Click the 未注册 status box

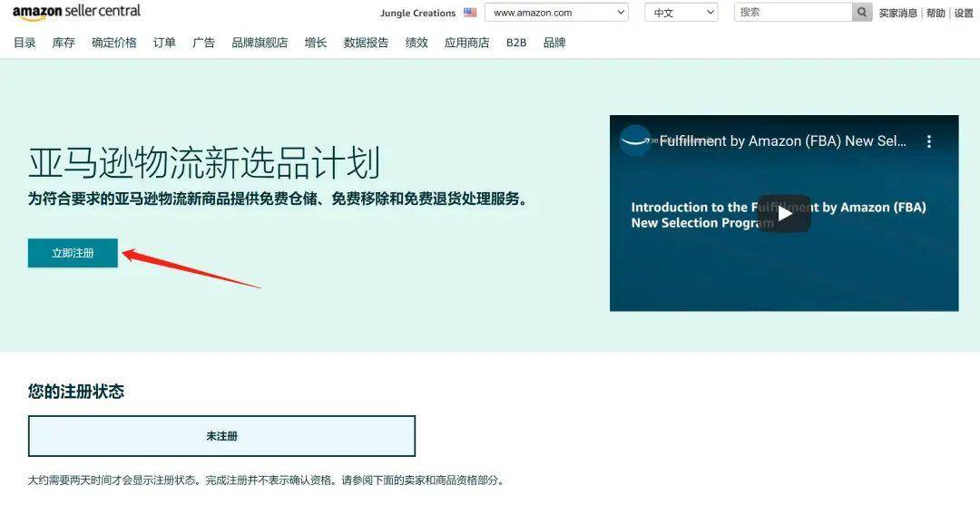pyautogui.click(x=222, y=436)
